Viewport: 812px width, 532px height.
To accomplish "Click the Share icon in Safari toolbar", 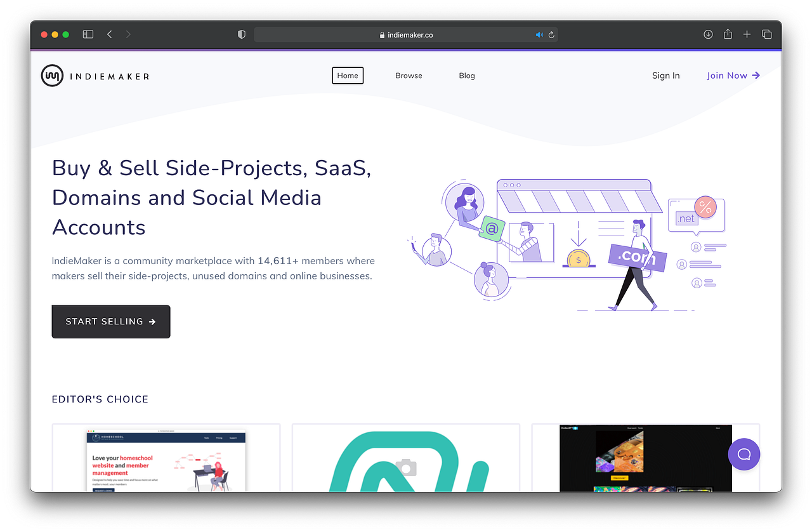I will (x=727, y=34).
